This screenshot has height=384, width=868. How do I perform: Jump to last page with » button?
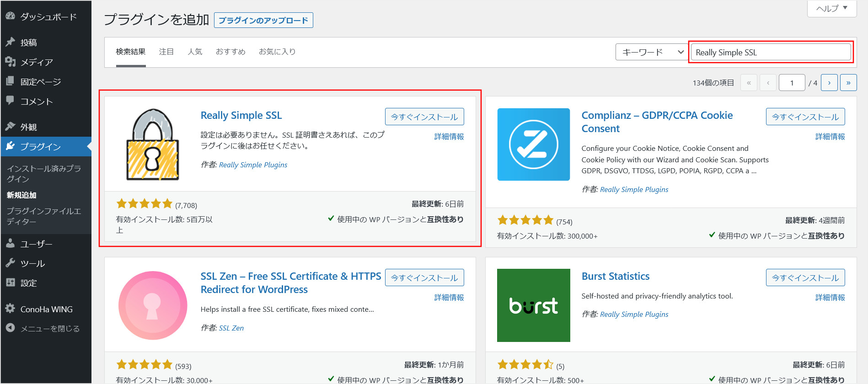point(848,83)
